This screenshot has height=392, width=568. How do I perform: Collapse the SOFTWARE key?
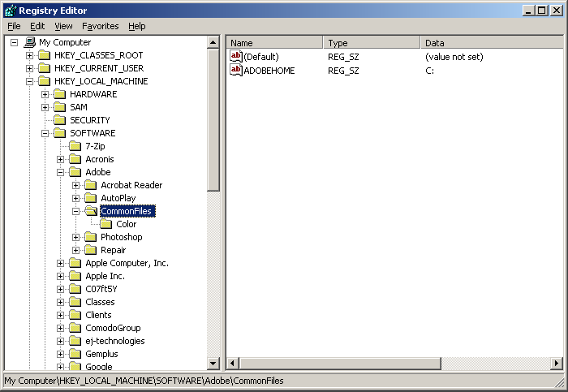point(45,134)
